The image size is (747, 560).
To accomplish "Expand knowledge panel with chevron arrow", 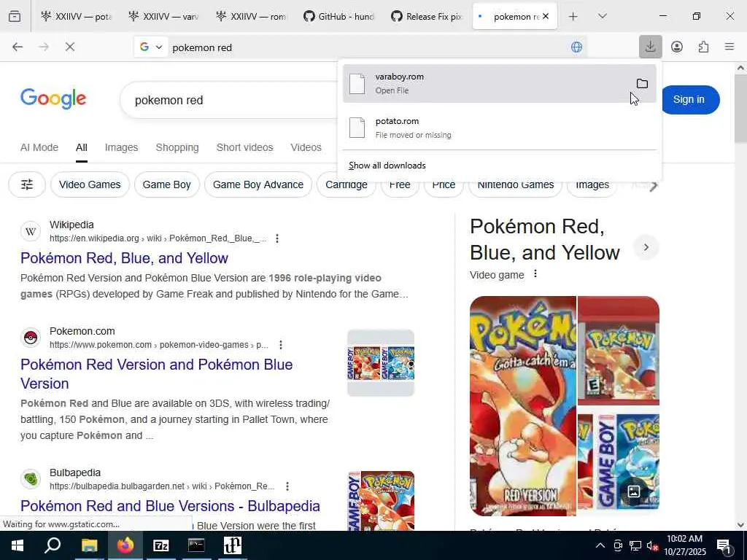I will 646,247.
